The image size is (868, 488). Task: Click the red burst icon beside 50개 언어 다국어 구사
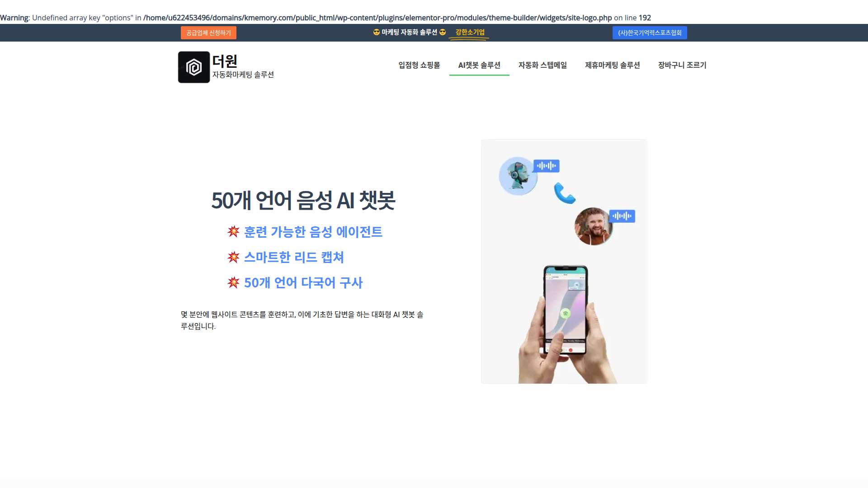[233, 282]
